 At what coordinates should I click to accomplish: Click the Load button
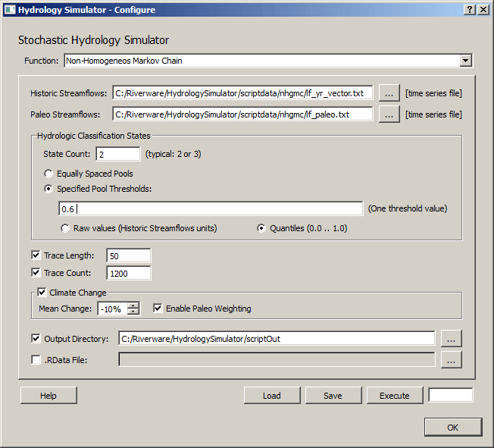(x=272, y=396)
